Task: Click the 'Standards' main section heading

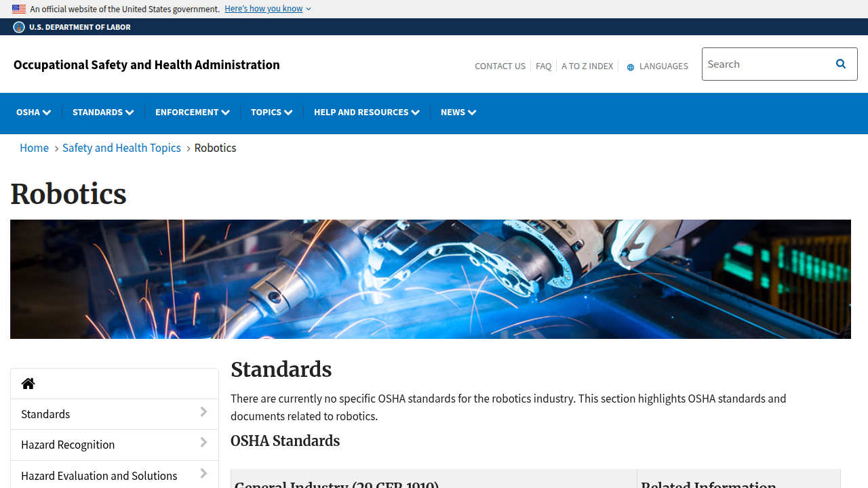Action: [x=281, y=369]
